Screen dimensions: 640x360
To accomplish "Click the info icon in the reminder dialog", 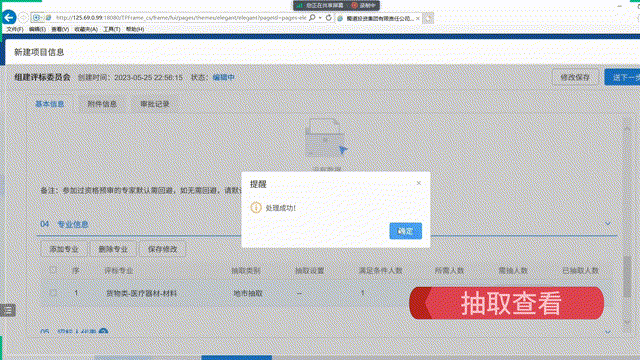I will pyautogui.click(x=256, y=207).
